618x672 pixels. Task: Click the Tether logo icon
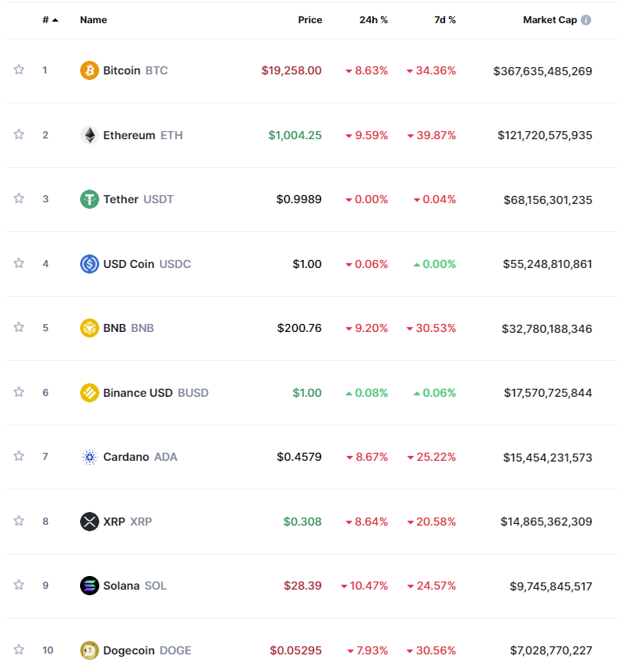click(89, 199)
